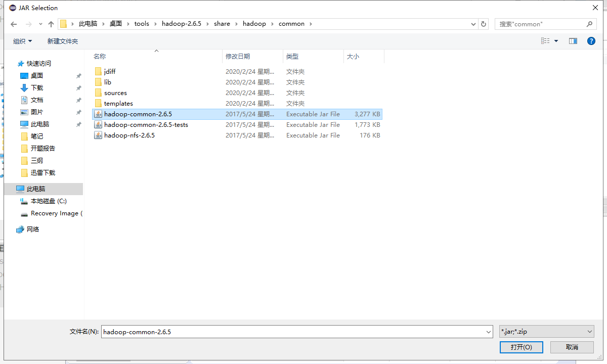
Task: Click tools in the address breadcrumb
Action: click(x=142, y=24)
